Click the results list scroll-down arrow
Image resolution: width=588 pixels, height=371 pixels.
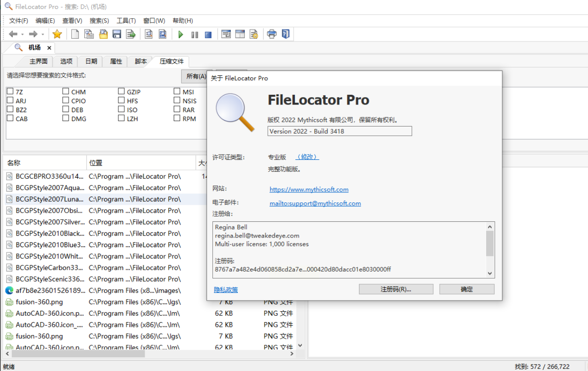pos(300,345)
